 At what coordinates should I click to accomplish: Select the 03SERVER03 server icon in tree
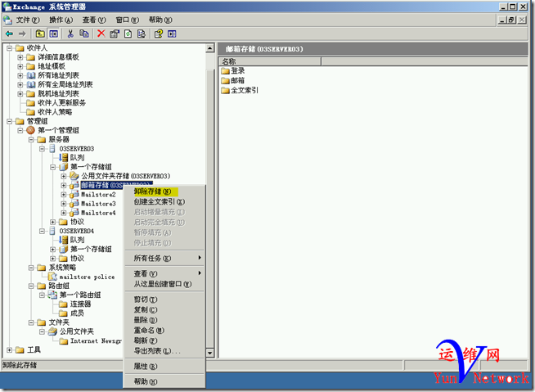point(52,149)
